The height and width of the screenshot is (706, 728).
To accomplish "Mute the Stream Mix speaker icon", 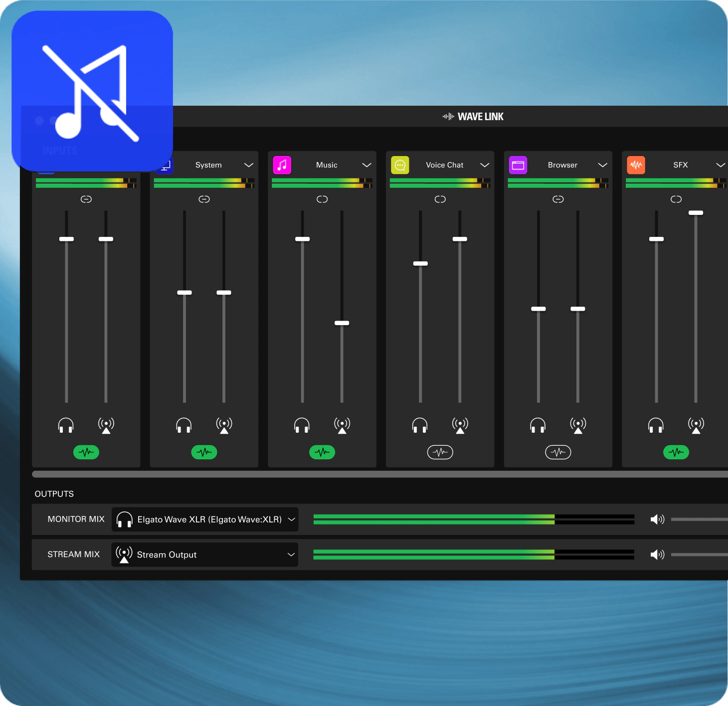I will tap(657, 554).
